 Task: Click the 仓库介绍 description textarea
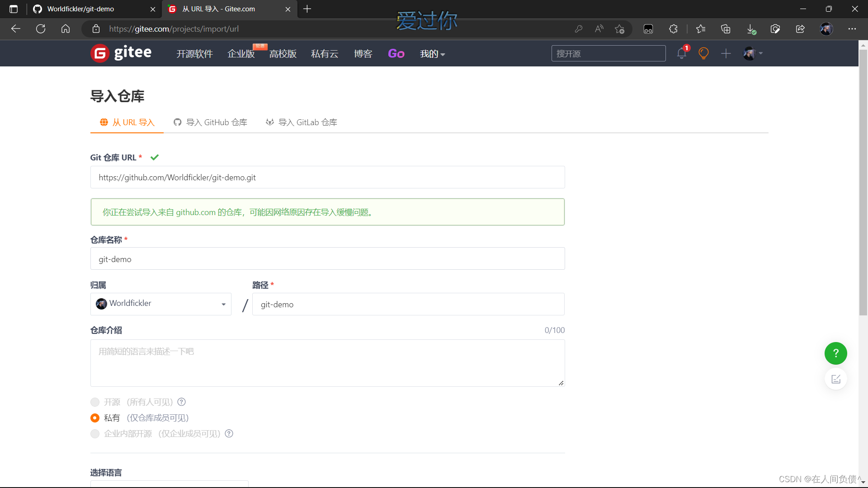pyautogui.click(x=328, y=363)
